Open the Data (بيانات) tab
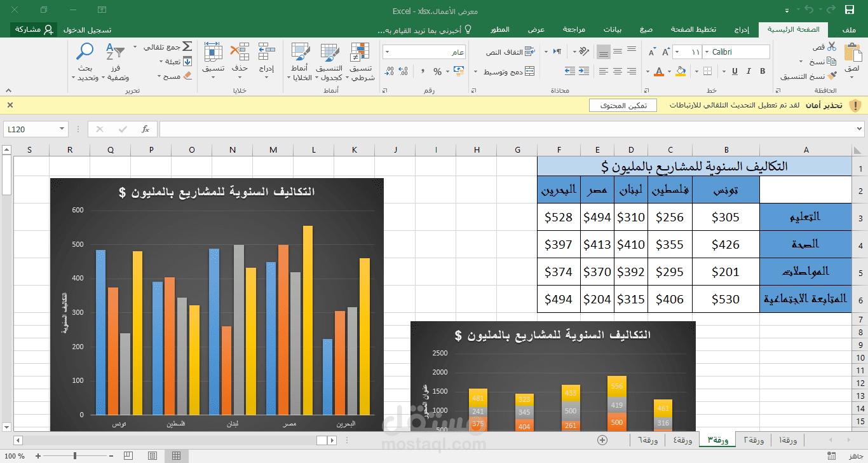868x463 pixels. click(613, 30)
